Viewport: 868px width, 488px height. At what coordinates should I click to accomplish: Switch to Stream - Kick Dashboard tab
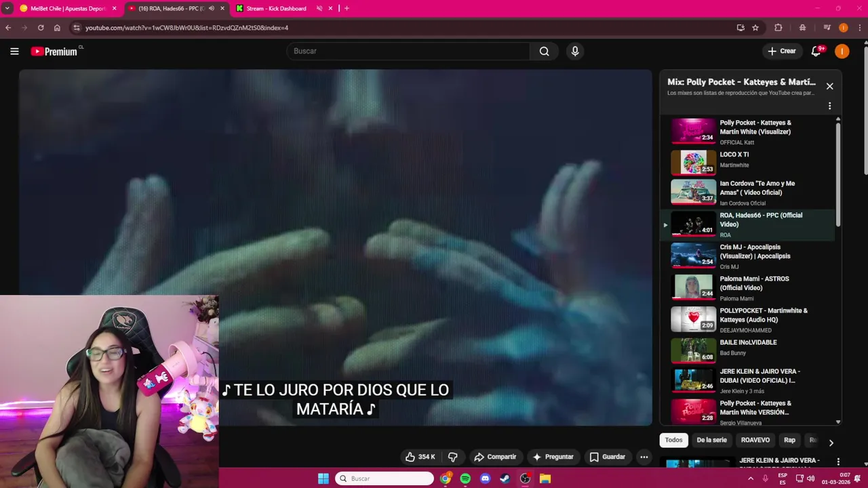pyautogui.click(x=277, y=8)
